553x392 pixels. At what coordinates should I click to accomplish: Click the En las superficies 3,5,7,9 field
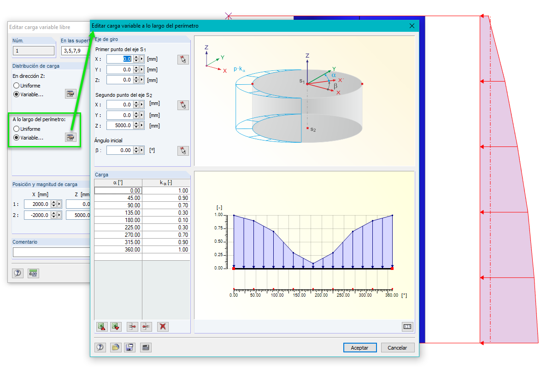tap(75, 51)
